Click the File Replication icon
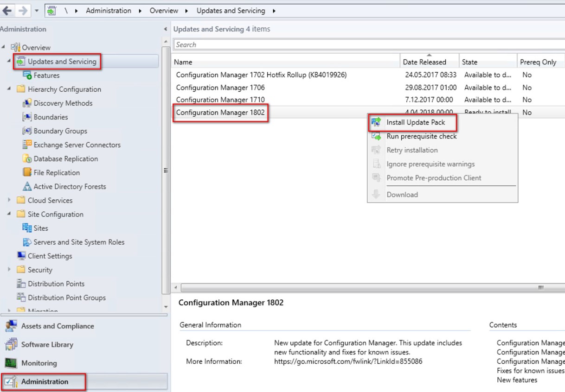The height and width of the screenshot is (392, 565). pos(27,172)
